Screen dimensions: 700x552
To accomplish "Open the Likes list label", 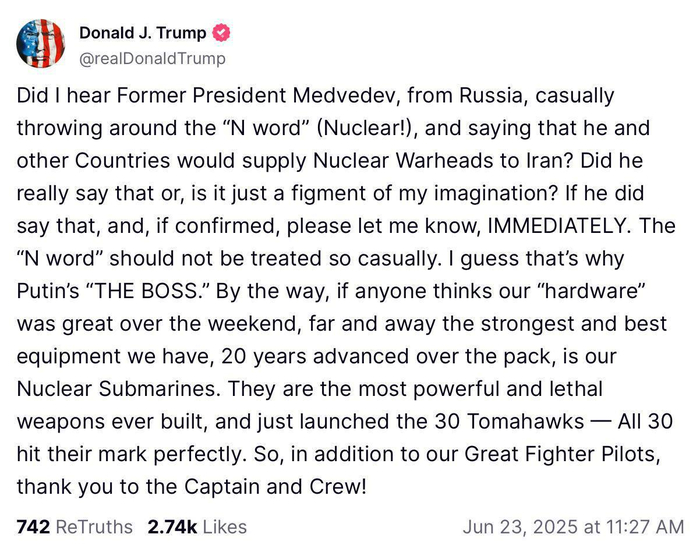I will coord(224,526).
